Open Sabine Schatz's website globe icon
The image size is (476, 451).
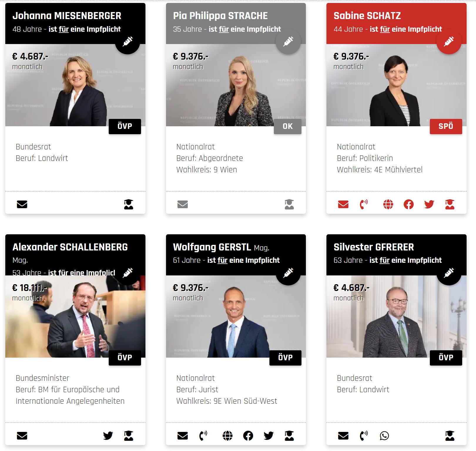click(x=388, y=204)
